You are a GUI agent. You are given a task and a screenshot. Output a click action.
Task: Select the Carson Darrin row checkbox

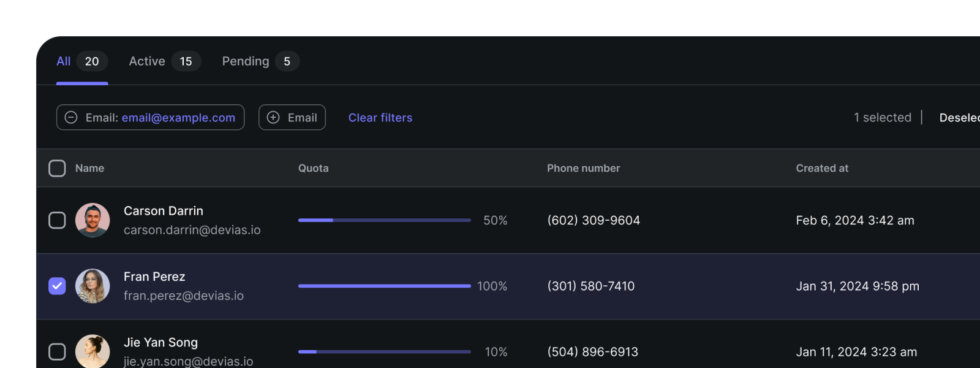pos(57,220)
